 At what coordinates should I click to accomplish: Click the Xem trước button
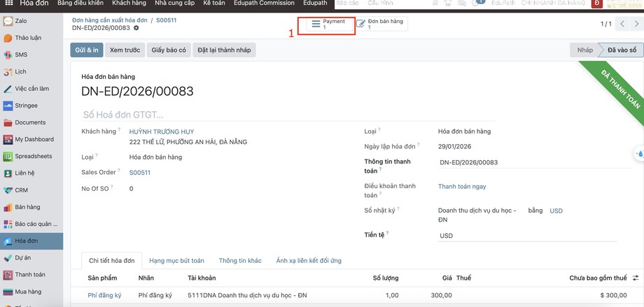pos(125,50)
